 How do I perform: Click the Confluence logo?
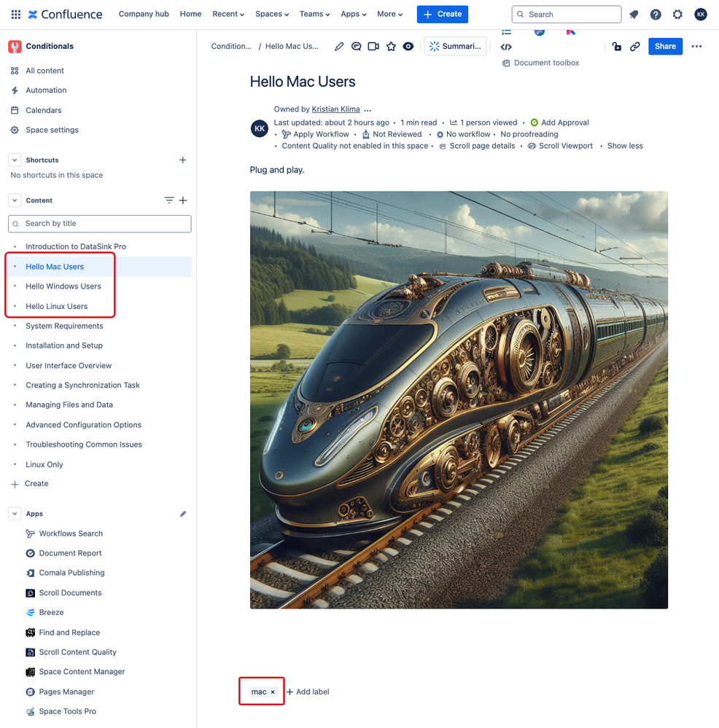click(65, 15)
